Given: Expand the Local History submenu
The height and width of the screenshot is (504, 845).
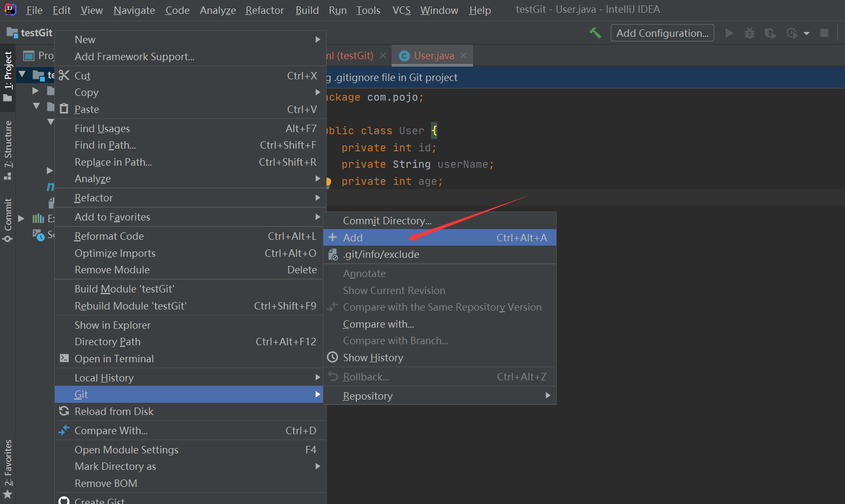Looking at the screenshot, I should [x=190, y=378].
